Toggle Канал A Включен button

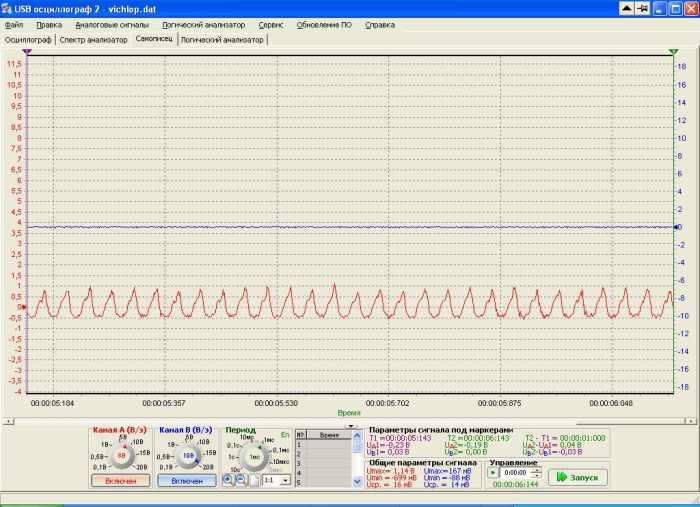click(x=121, y=481)
